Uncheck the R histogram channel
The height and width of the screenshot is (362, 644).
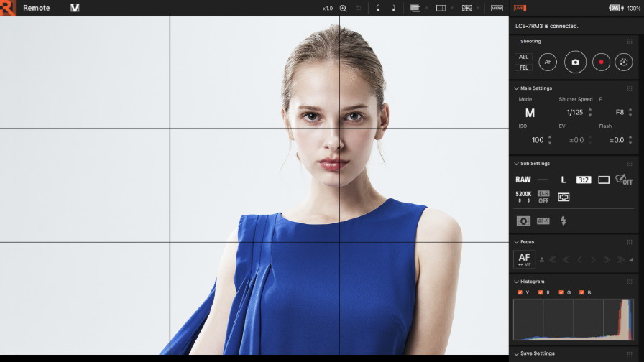coord(540,292)
